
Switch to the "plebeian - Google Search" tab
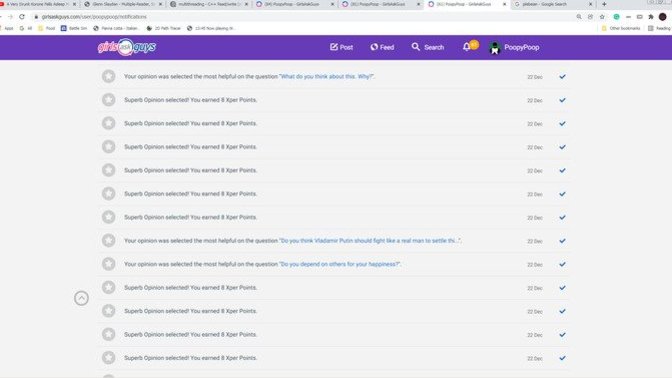pos(553,4)
